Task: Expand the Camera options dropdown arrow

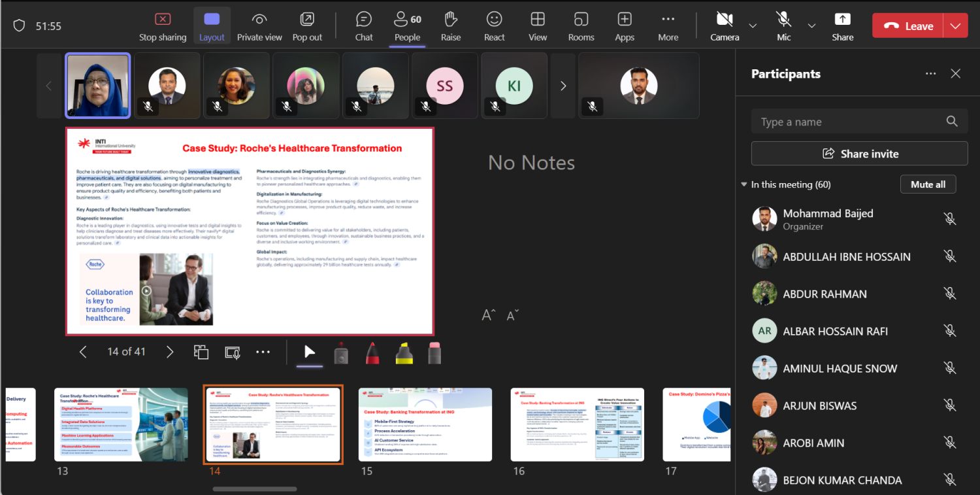Action: point(753,26)
